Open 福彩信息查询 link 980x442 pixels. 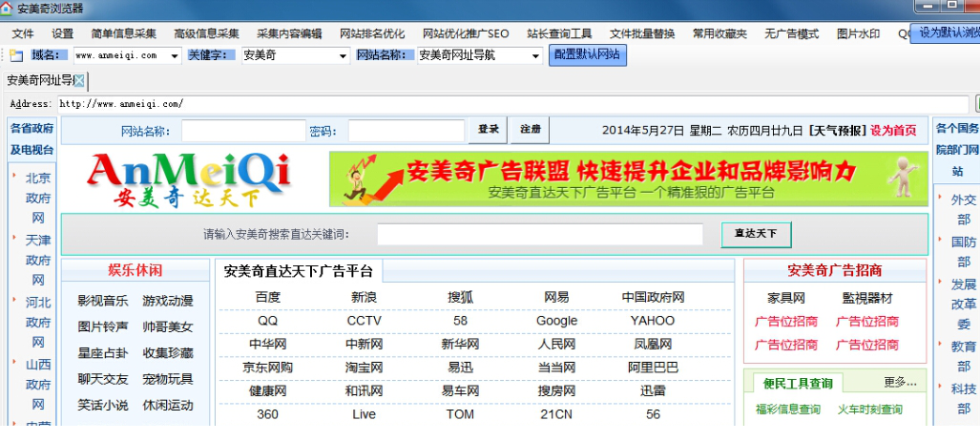(x=787, y=410)
